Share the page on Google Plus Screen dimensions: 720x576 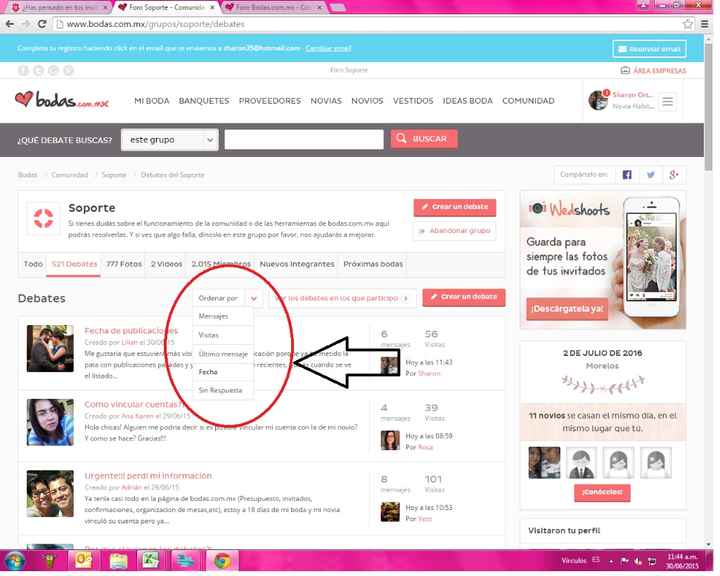(x=674, y=175)
